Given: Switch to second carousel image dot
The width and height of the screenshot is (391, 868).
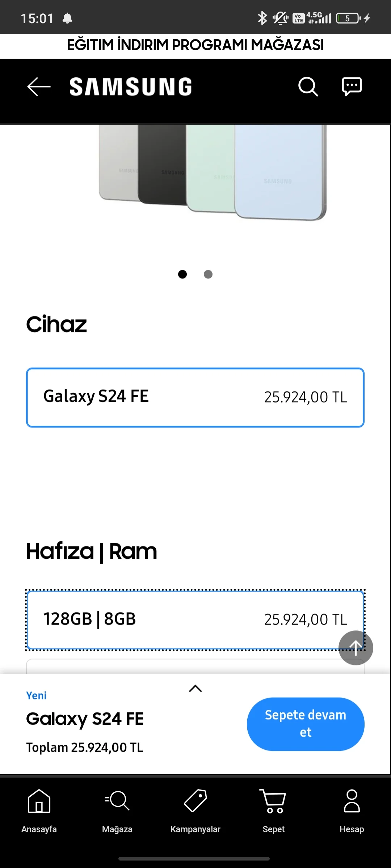Looking at the screenshot, I should (x=208, y=275).
